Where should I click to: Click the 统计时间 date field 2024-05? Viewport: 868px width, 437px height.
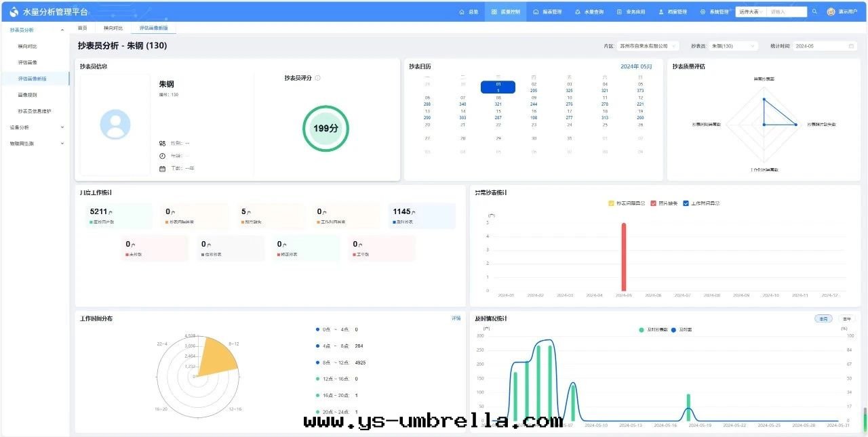pos(824,46)
